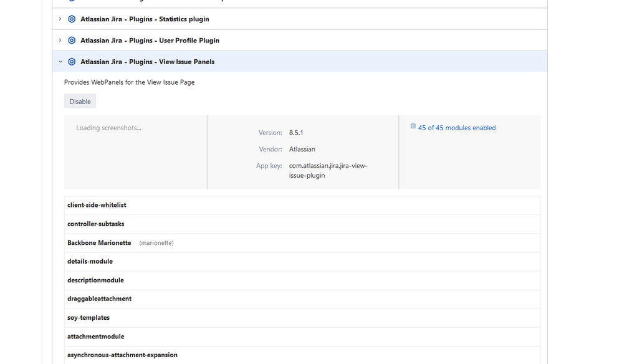The width and height of the screenshot is (622, 364).
Task: Expand the User Profile Plugin entry
Action: click(60, 40)
